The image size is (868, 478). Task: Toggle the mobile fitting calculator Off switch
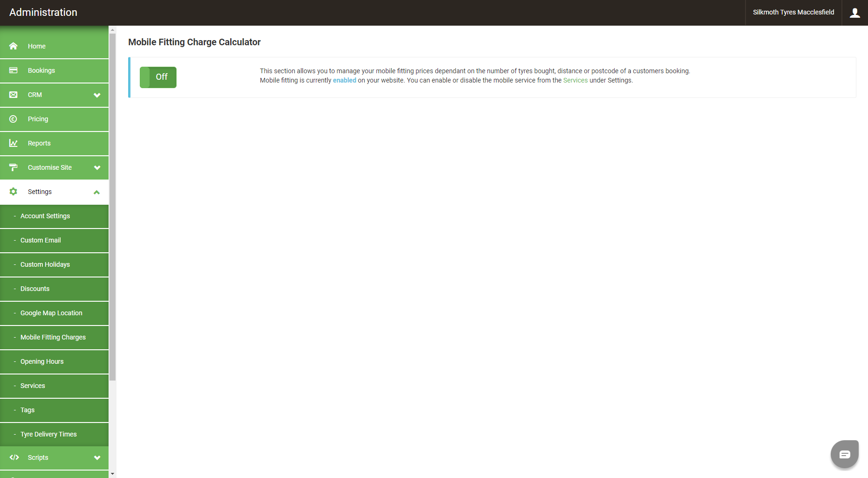(158, 77)
